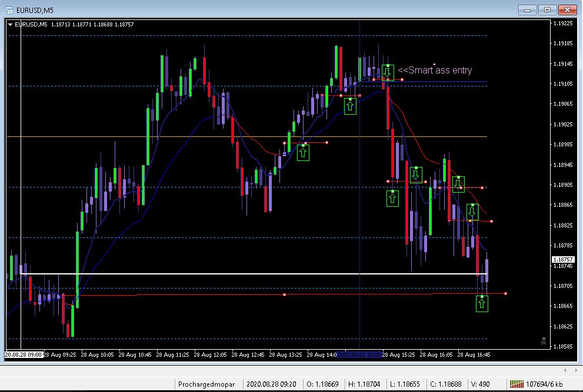Click the skull and crossbones icon in chart corner
The image size is (583, 392).
tap(543, 341)
